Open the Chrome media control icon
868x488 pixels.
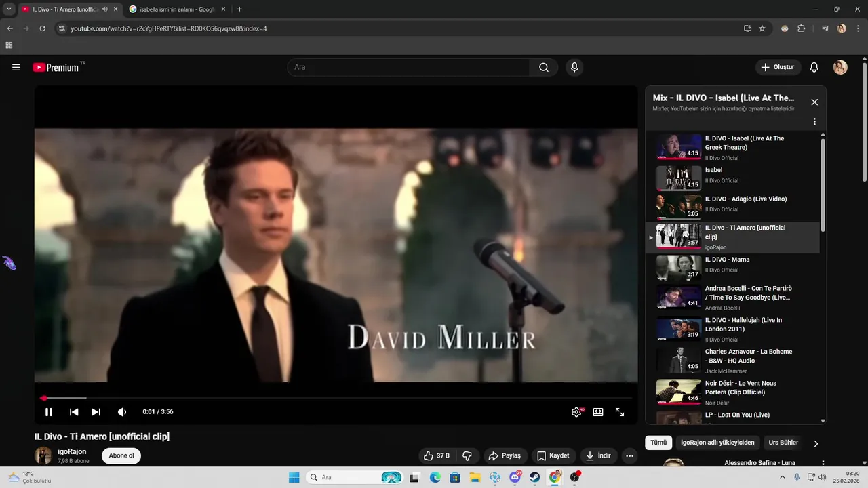(825, 28)
